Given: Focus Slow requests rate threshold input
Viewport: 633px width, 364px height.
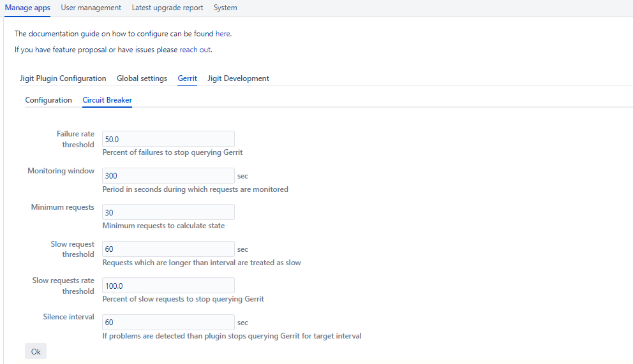Looking at the screenshot, I should tap(168, 286).
